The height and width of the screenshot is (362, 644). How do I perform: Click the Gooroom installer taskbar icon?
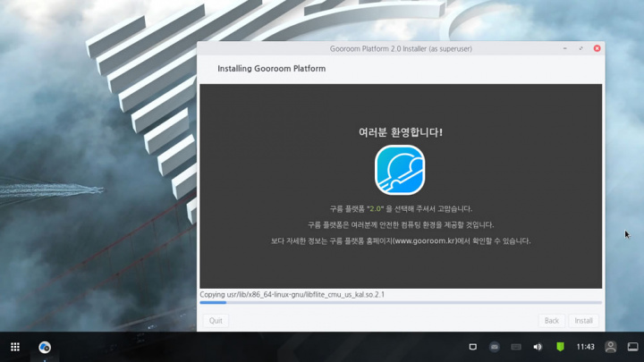(x=44, y=347)
